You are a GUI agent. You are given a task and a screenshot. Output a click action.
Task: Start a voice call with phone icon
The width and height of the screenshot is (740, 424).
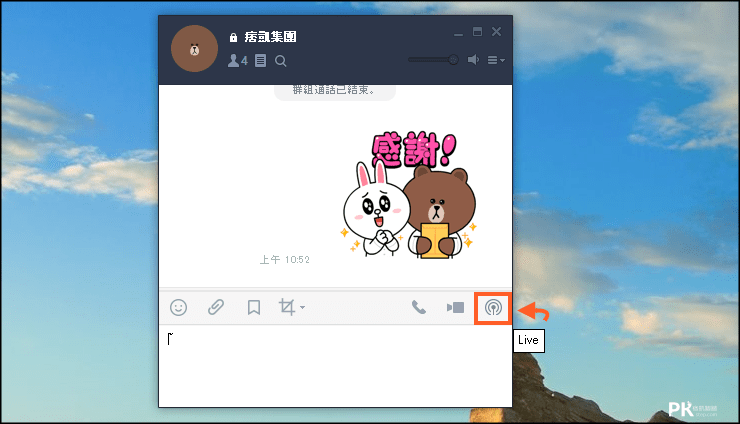[x=419, y=307]
